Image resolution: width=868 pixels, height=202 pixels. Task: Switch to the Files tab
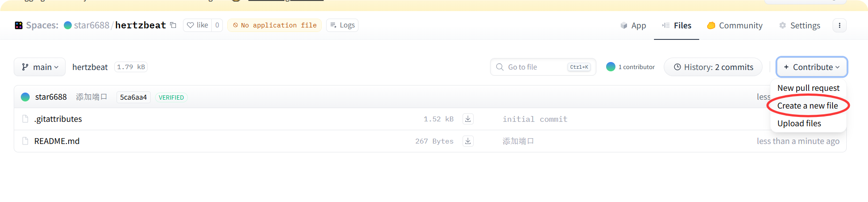tap(677, 26)
